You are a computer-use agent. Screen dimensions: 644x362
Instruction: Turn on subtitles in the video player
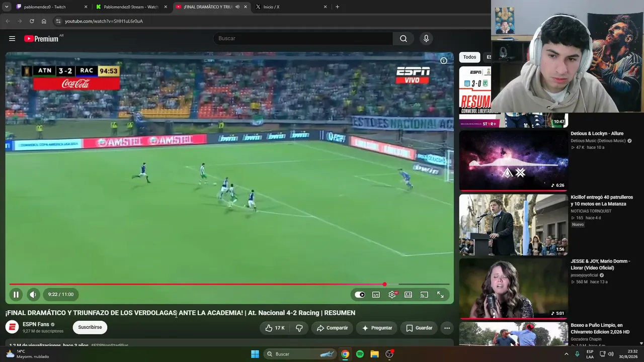tap(376, 295)
